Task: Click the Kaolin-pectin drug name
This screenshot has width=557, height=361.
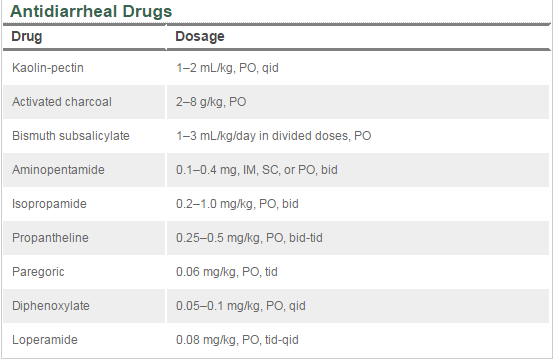Action: pos(48,68)
